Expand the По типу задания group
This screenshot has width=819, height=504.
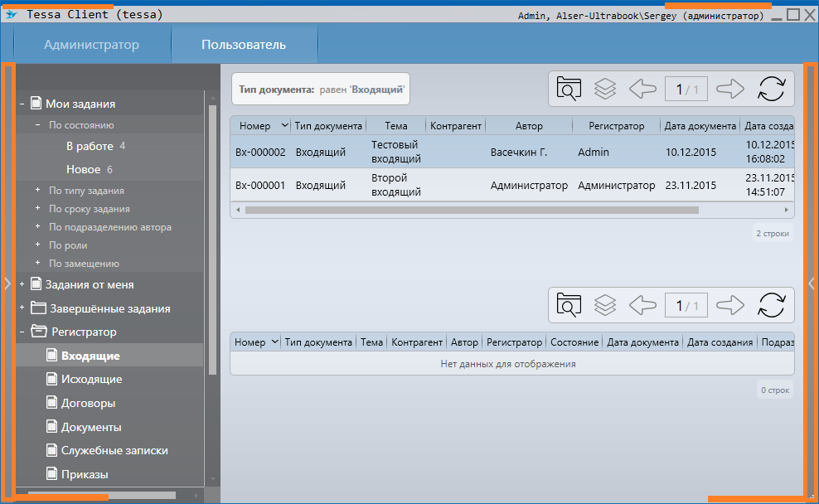pyautogui.click(x=37, y=191)
